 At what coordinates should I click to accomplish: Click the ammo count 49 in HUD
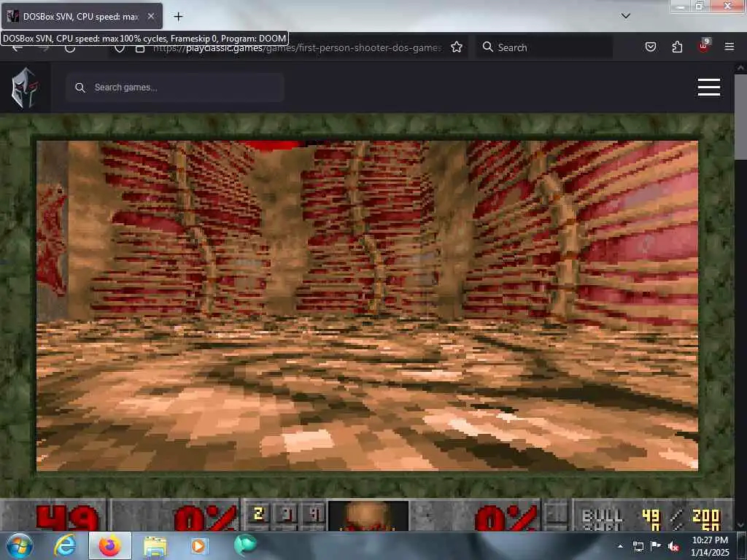point(650,516)
